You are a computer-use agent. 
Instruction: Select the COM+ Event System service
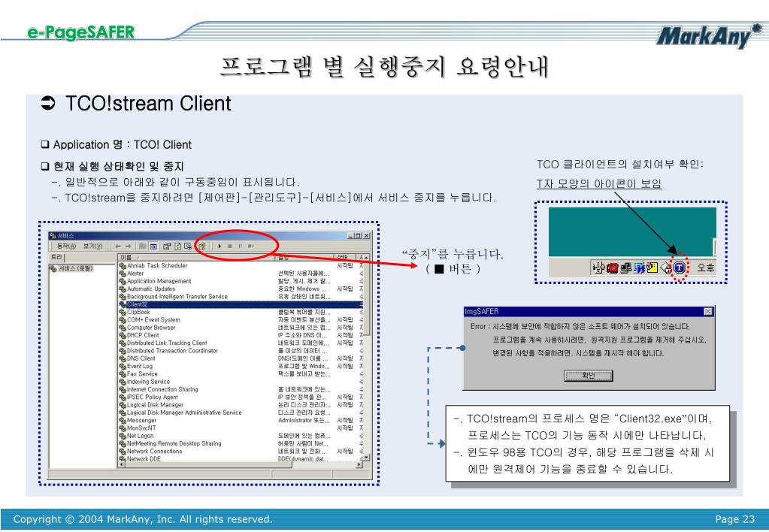click(241, 319)
